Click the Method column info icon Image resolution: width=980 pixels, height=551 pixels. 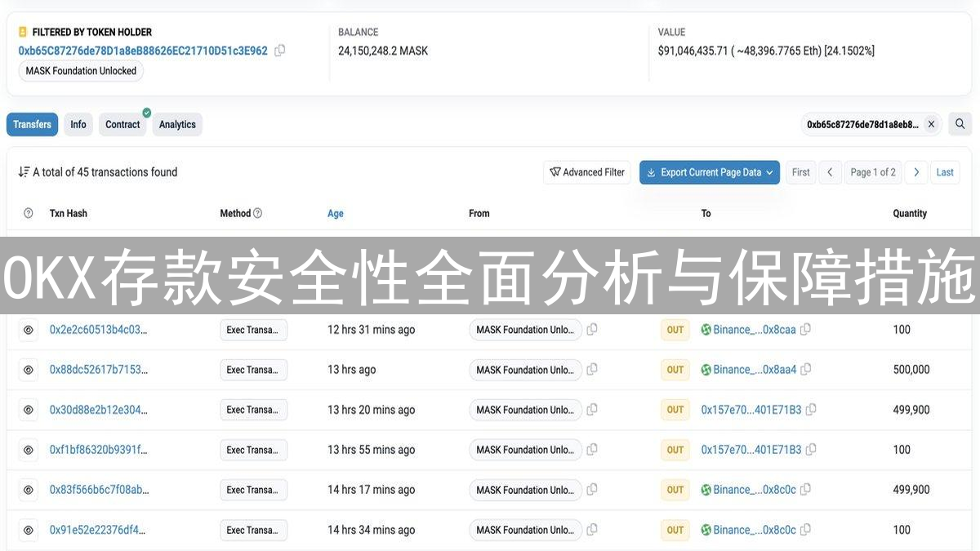point(258,213)
